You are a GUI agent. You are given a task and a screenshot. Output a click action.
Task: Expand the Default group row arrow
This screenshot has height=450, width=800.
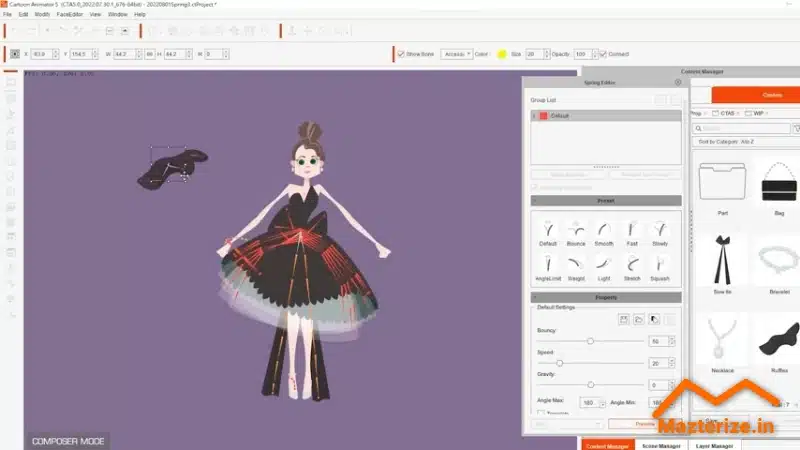click(x=535, y=116)
